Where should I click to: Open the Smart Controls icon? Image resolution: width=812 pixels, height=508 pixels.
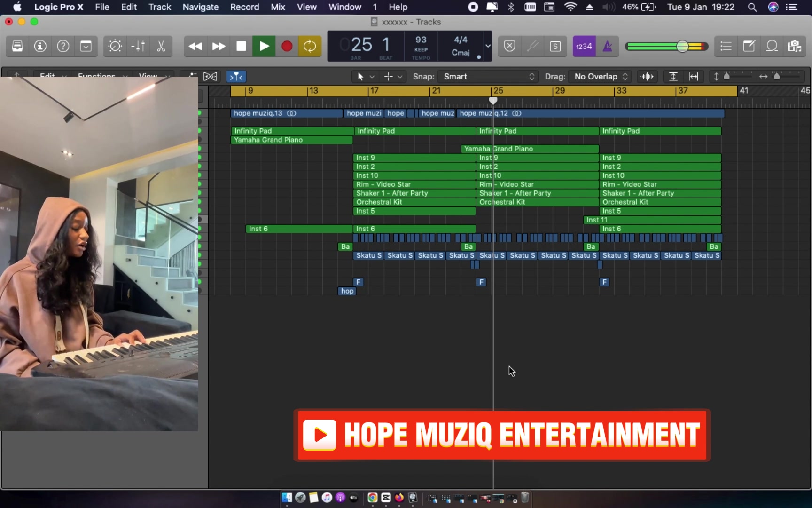[x=115, y=46]
